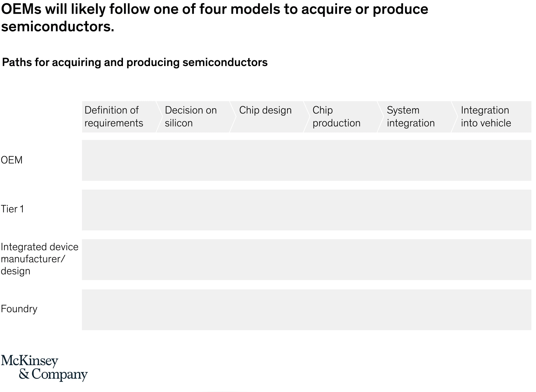
Task: Select the gray band beside Tier 1
Action: [306, 210]
